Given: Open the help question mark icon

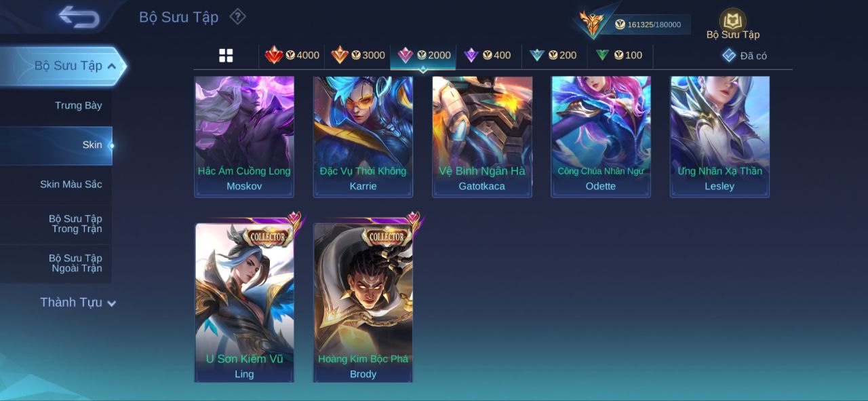Looking at the screenshot, I should (237, 16).
